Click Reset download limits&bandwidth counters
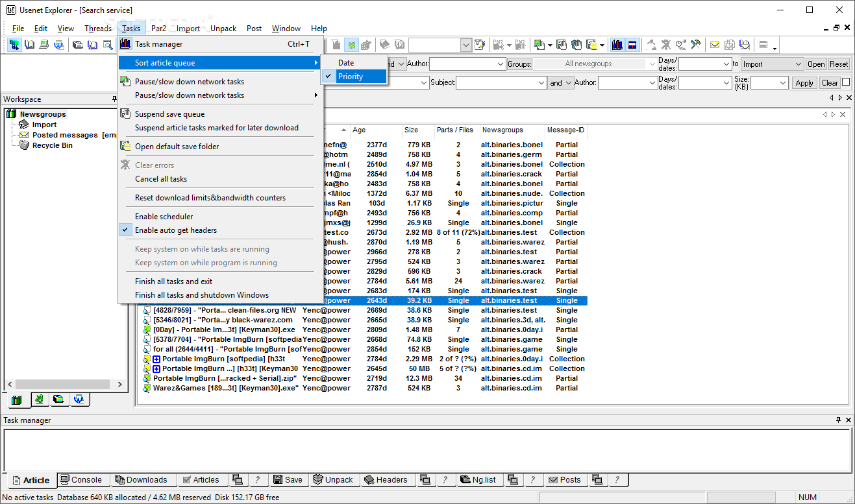This screenshot has height=504, width=855. tap(220, 197)
